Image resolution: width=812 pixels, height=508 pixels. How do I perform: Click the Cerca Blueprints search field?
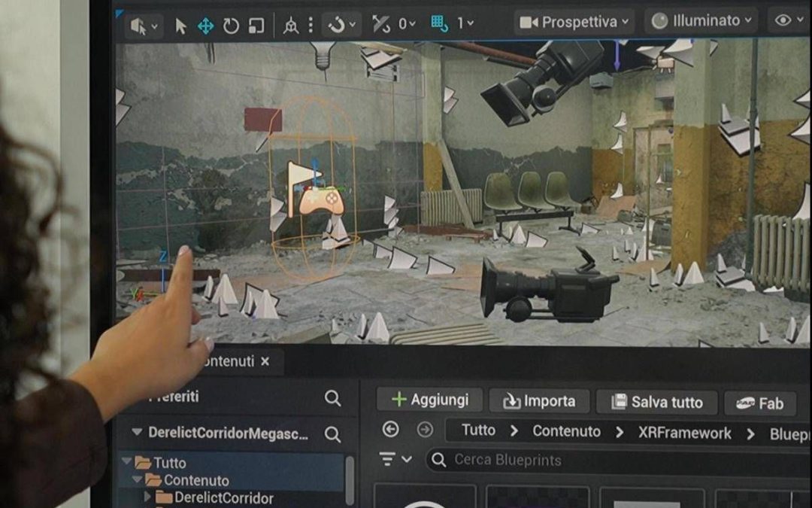(619, 461)
